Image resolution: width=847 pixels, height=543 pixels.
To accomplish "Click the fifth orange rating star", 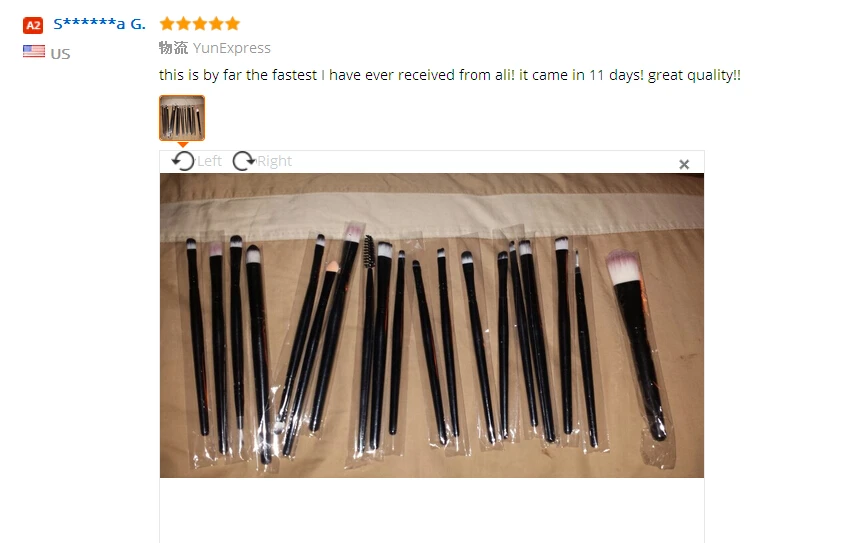I will (x=233, y=23).
